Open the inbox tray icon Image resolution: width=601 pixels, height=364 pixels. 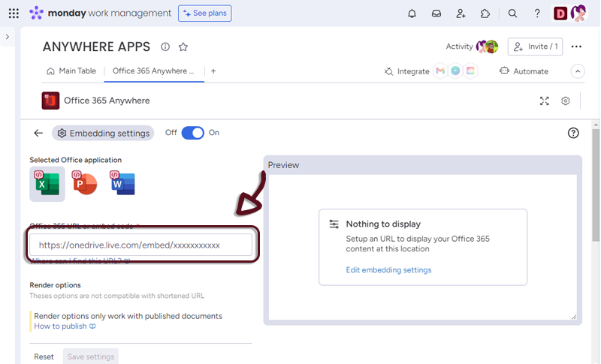coord(436,14)
